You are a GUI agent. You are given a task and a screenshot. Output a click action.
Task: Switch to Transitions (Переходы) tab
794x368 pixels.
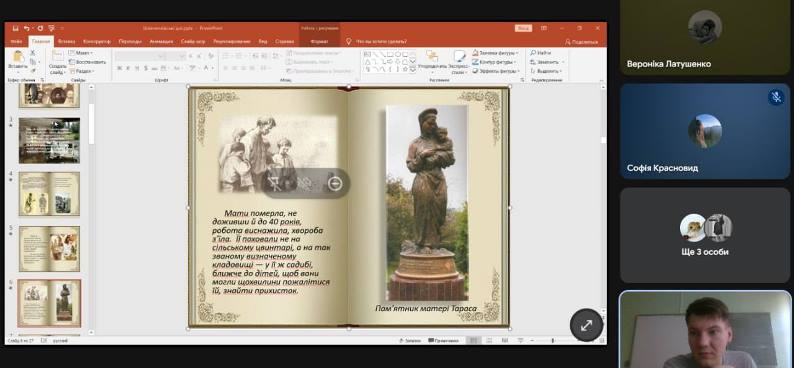130,42
